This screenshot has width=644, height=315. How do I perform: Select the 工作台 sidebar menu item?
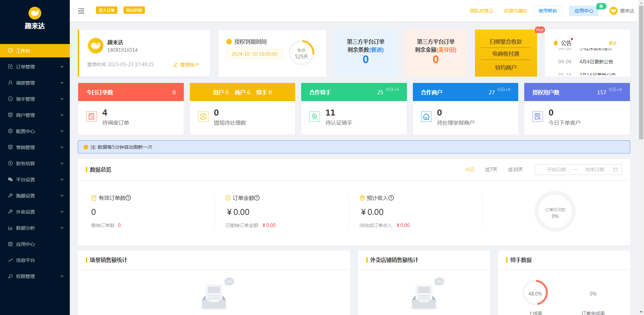pyautogui.click(x=35, y=51)
